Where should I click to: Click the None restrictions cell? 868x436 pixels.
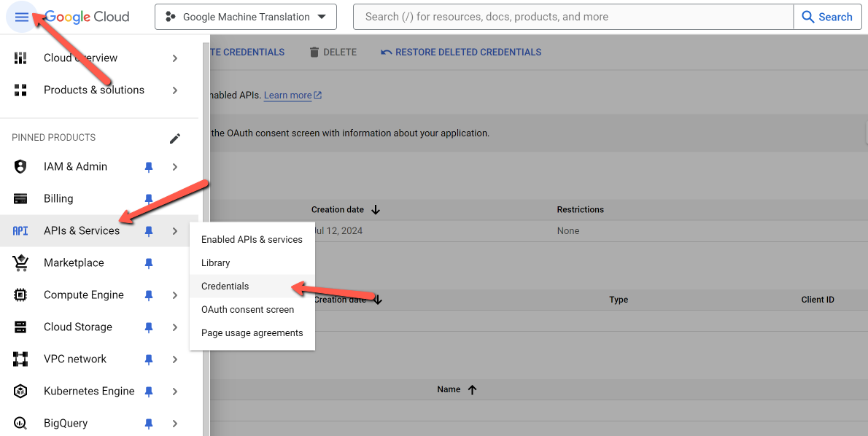[x=568, y=230]
